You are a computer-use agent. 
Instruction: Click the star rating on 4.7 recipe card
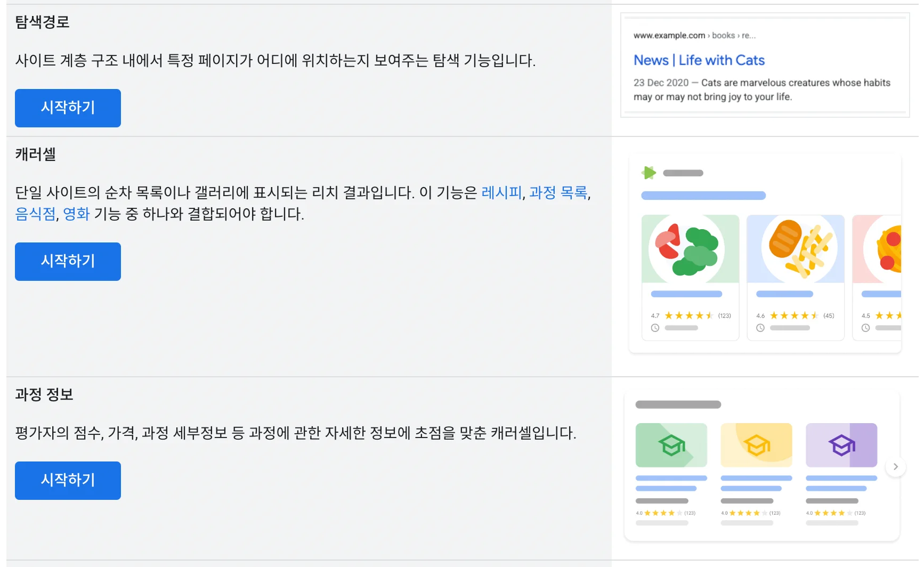pos(688,315)
